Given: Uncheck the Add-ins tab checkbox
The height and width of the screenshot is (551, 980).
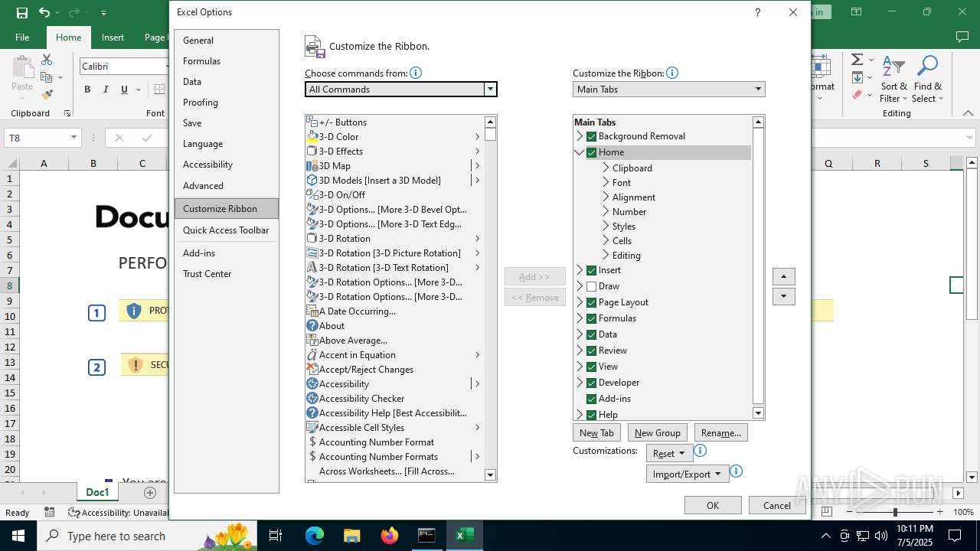Looking at the screenshot, I should coord(591,399).
